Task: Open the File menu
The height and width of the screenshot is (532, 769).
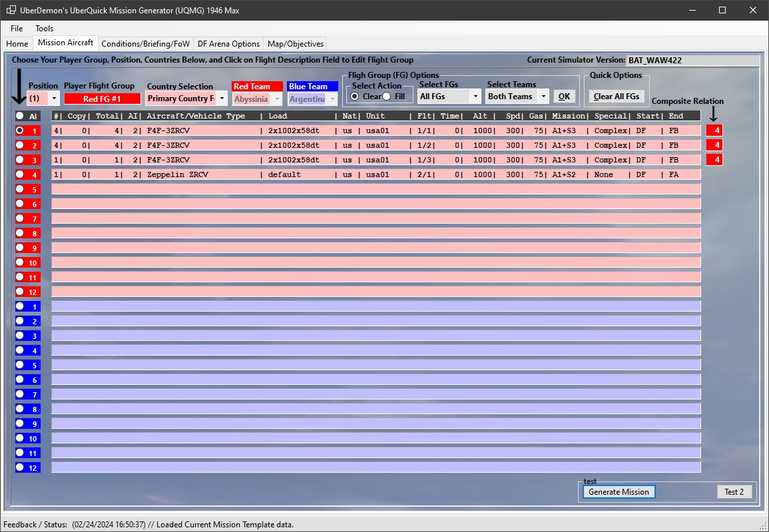Action: 17,29
